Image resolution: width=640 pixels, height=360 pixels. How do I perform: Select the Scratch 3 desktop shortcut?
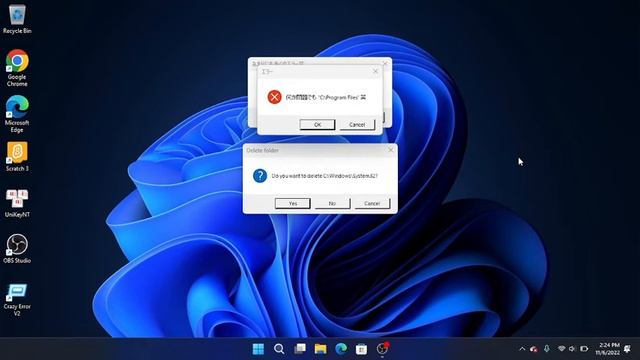tap(17, 156)
